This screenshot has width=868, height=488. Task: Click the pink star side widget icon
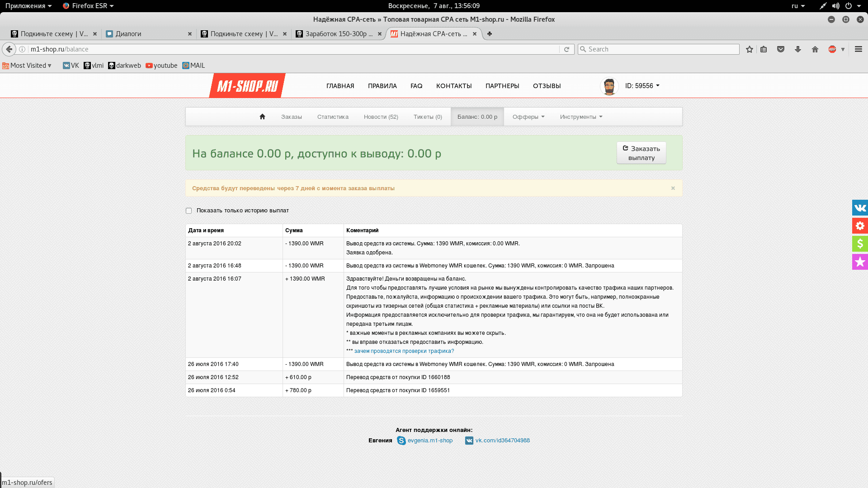pyautogui.click(x=859, y=262)
